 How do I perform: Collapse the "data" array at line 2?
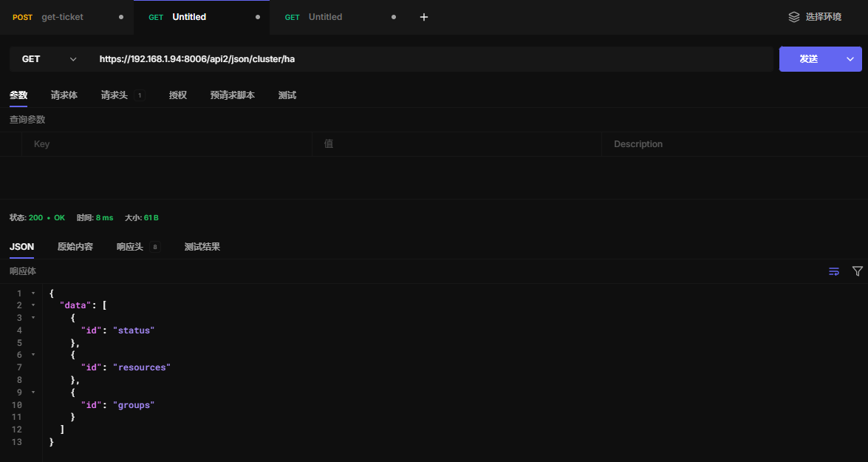[x=33, y=305]
